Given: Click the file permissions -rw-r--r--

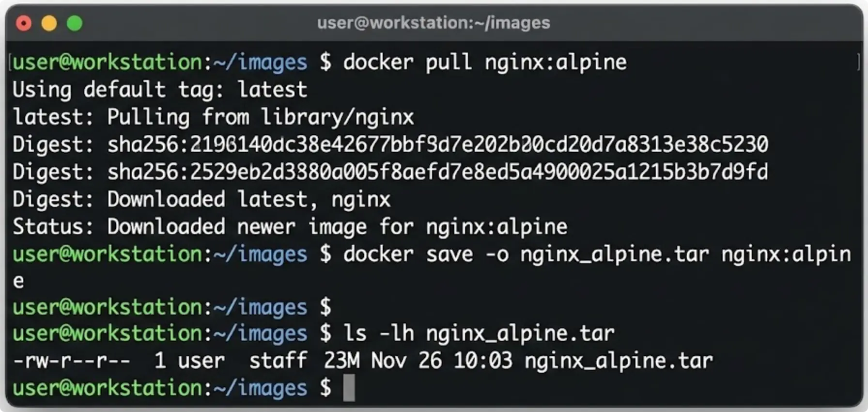Looking at the screenshot, I should tap(72, 361).
